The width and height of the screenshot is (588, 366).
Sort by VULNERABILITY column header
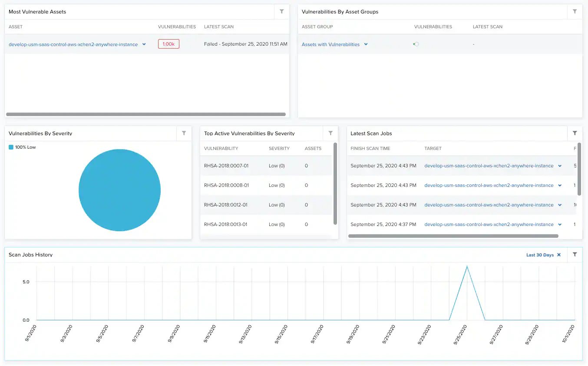point(221,148)
